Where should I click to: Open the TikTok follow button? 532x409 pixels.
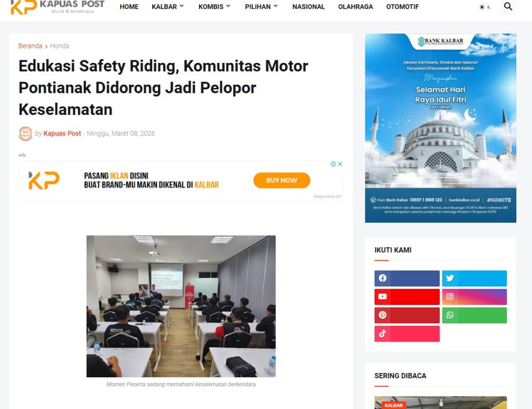[407, 334]
